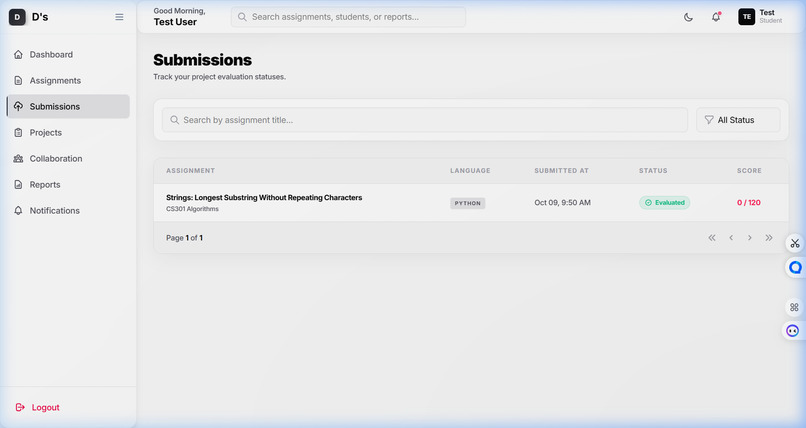
Task: Go to first page with double-left chevron
Action: (712, 238)
